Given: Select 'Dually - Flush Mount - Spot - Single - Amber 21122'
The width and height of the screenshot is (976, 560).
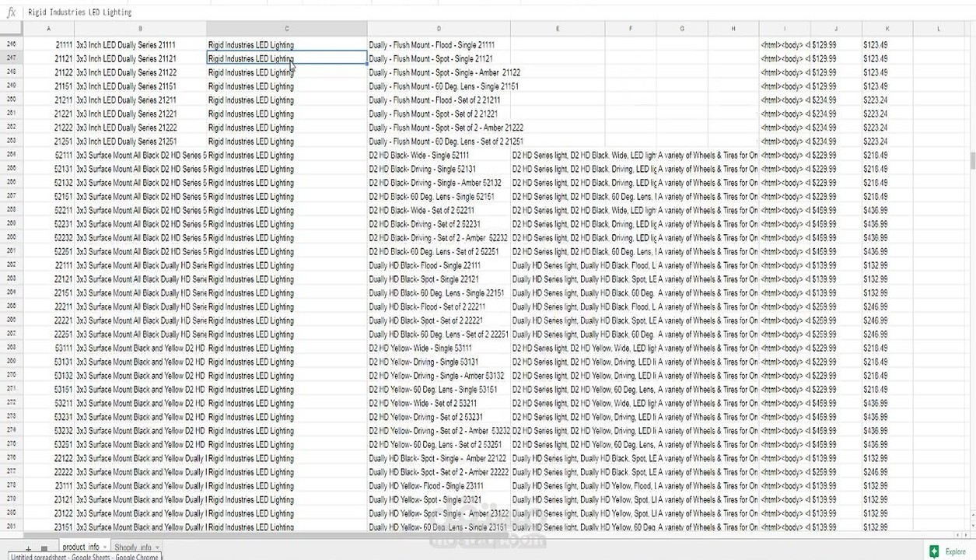Looking at the screenshot, I should coord(439,72).
